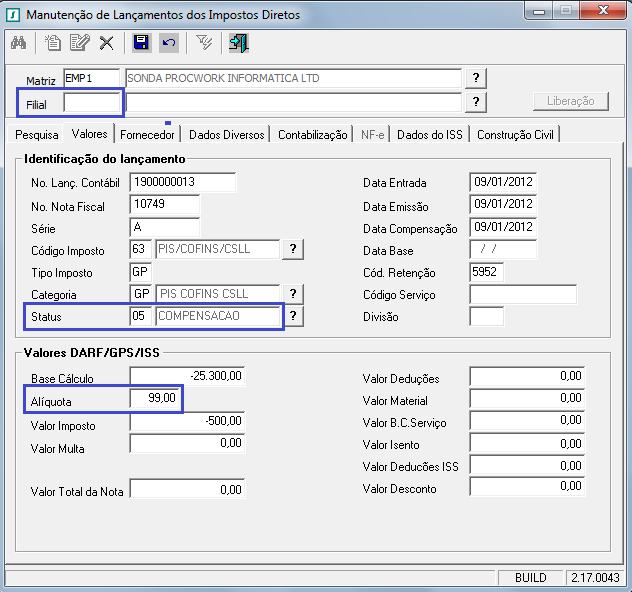Viewport: 632px width, 592px height.
Task: Click the filter funnel toolbar icon
Action: 203,43
